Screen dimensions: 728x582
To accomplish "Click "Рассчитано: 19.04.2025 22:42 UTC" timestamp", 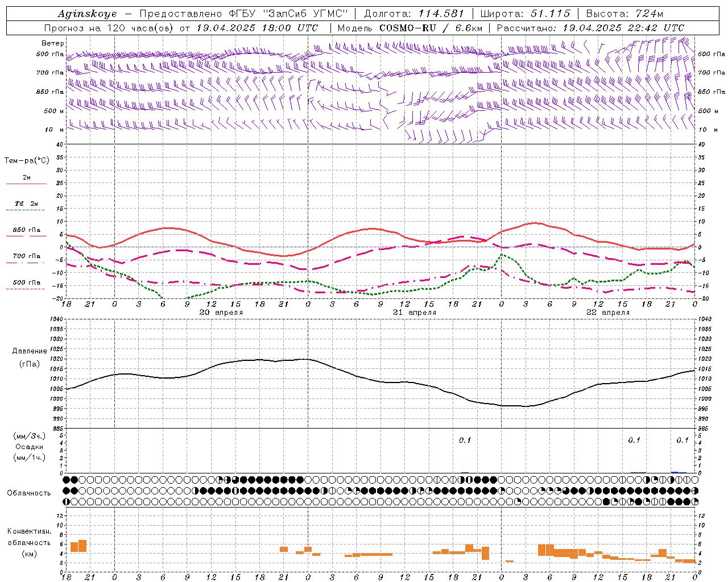I will (591, 28).
